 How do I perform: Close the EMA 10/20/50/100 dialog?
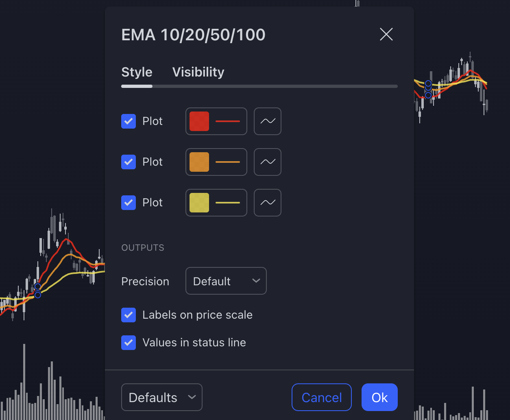click(x=386, y=35)
